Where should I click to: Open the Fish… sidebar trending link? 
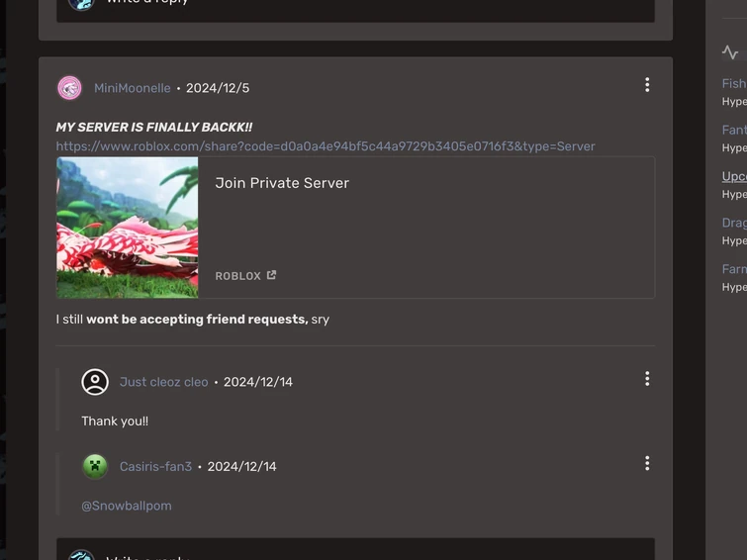pyautogui.click(x=734, y=84)
